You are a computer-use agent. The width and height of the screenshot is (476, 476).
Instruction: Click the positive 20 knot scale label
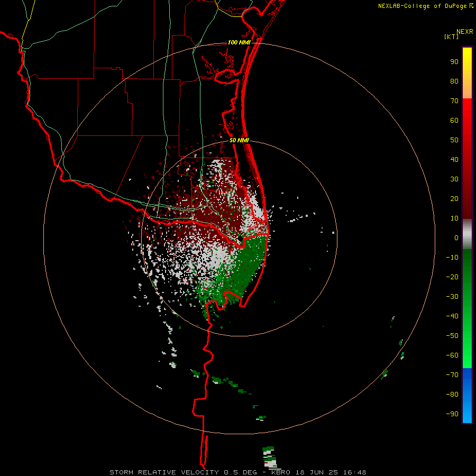point(454,199)
